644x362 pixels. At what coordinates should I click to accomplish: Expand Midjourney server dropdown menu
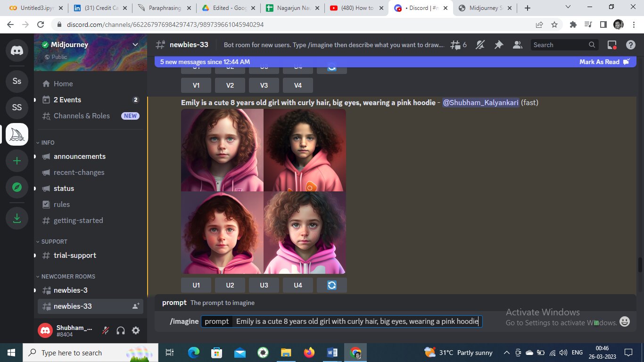coord(135,45)
